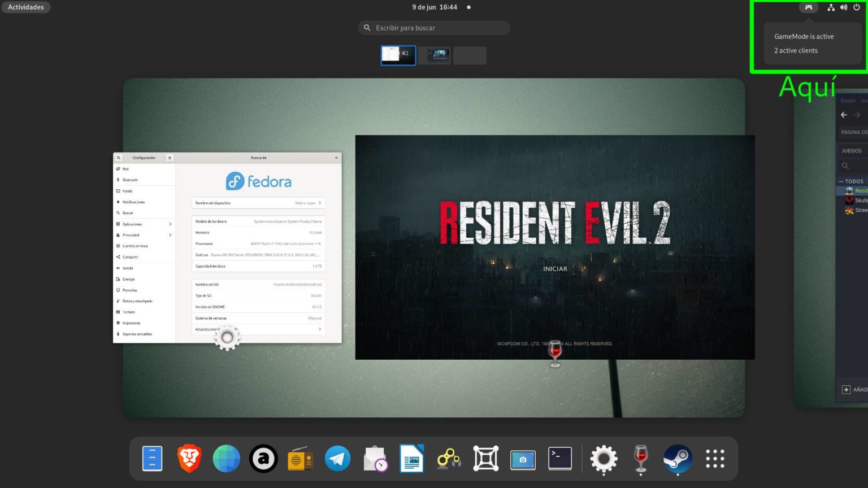
Task: Click the Steam library search icon
Action: pos(845,166)
